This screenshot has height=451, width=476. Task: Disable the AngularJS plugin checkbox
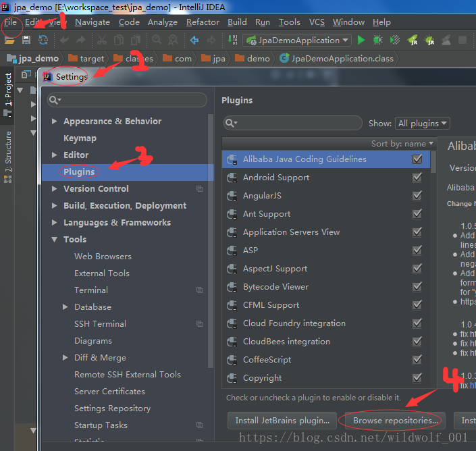(417, 195)
